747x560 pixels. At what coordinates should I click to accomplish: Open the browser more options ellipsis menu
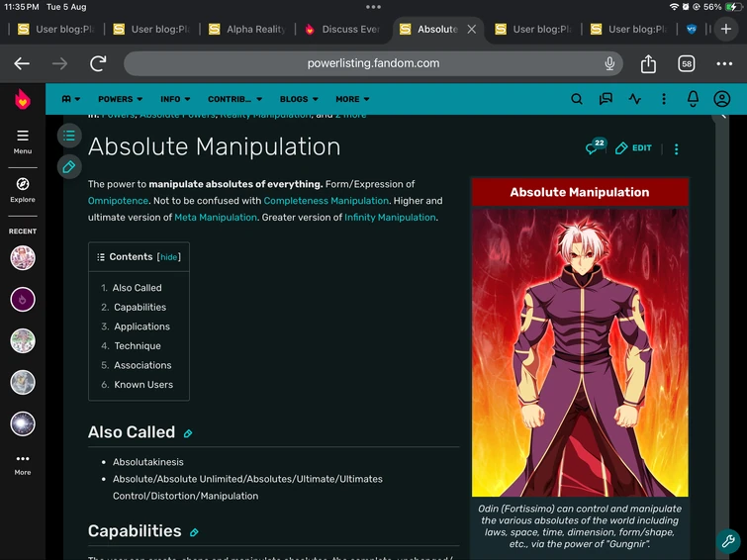724,63
